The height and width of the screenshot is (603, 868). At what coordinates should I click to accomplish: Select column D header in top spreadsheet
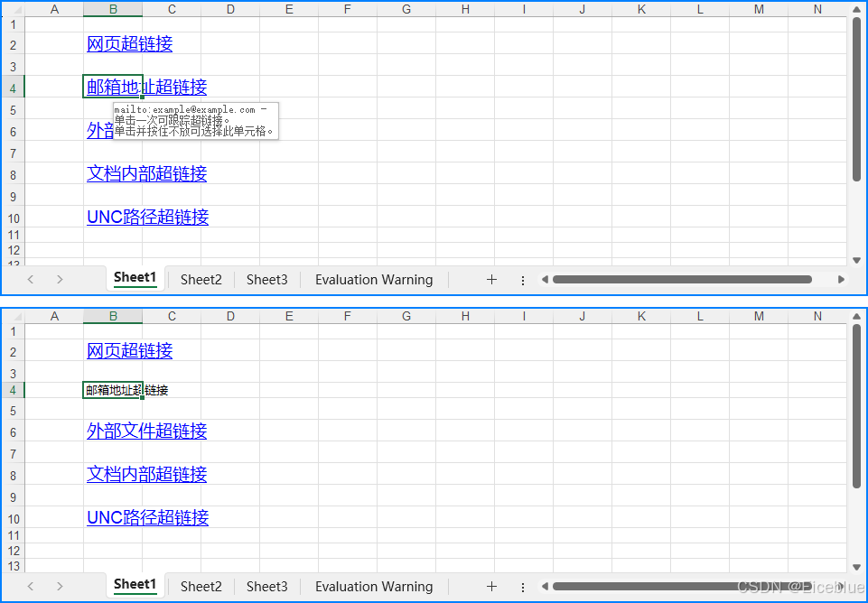coord(230,9)
